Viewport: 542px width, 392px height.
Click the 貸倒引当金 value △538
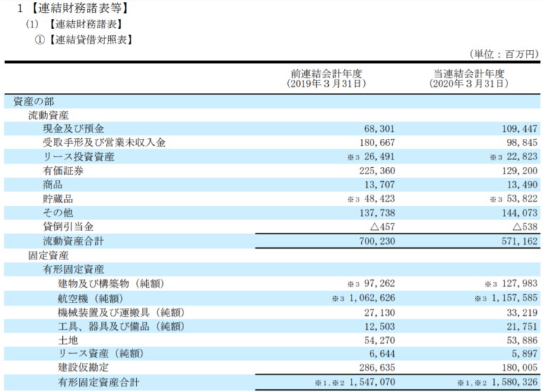coord(524,227)
